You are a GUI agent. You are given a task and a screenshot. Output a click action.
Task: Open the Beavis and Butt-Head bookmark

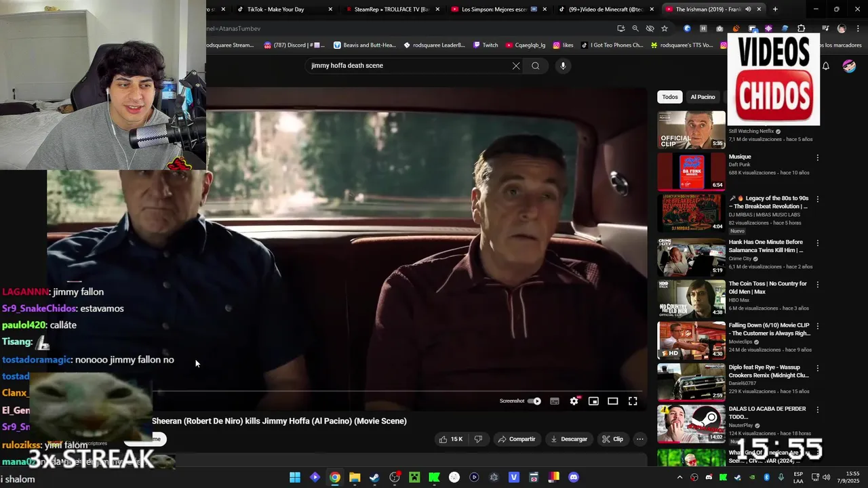pos(365,45)
